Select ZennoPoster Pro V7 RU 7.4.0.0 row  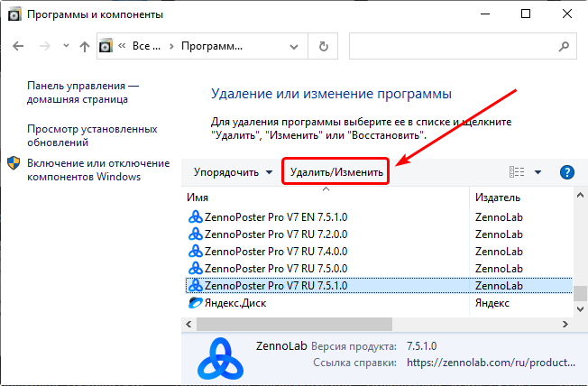click(x=276, y=251)
